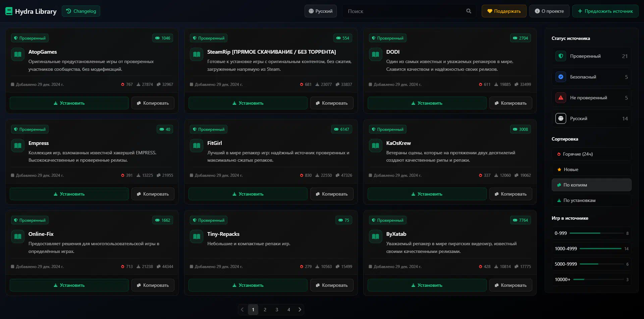Image resolution: width=644 pixels, height=319 pixels.
Task: Install the ByXatab source
Action: (427, 285)
